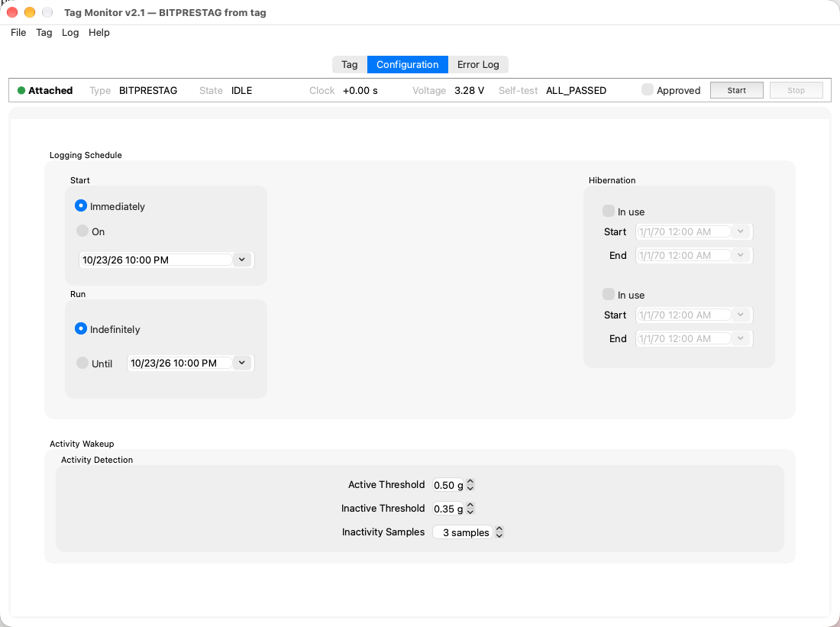Click the Active Threshold value field
The height and width of the screenshot is (627, 840).
click(x=448, y=485)
